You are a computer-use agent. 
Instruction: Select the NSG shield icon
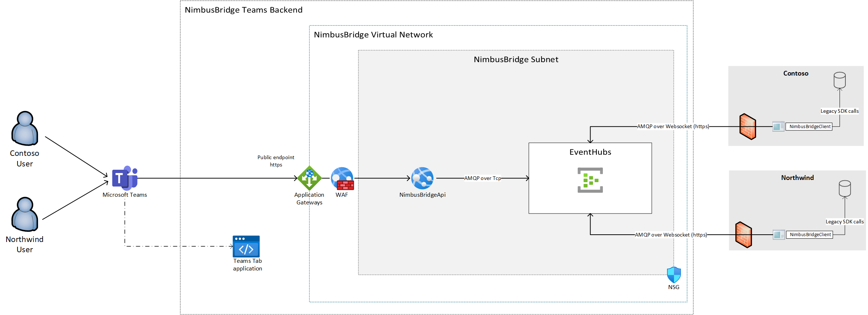[x=674, y=275]
